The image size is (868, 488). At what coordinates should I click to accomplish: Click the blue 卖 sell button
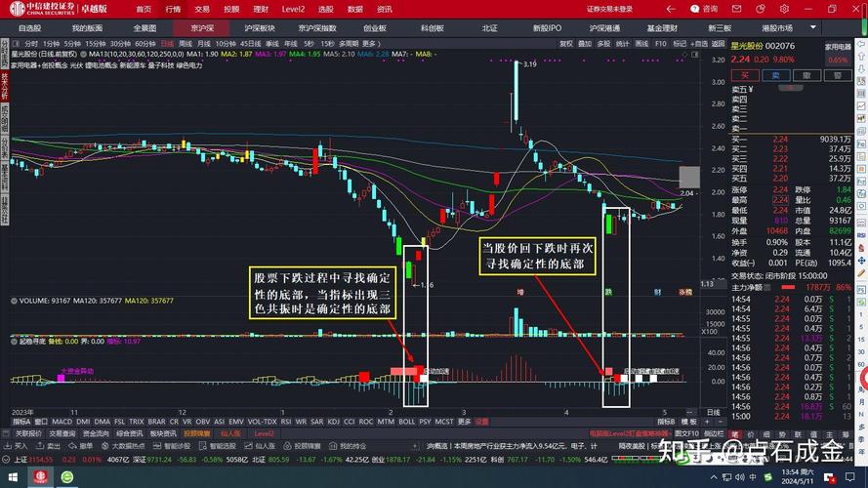[775, 75]
